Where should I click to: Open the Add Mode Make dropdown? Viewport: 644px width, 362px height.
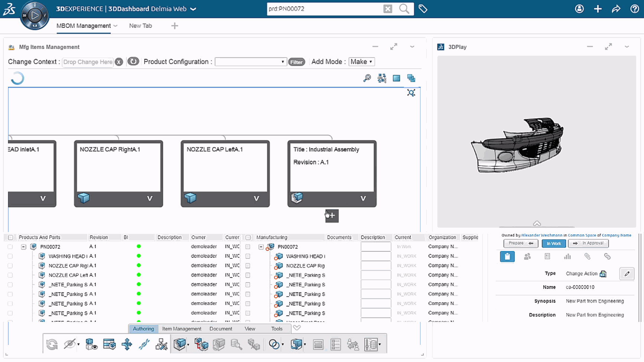pos(361,62)
